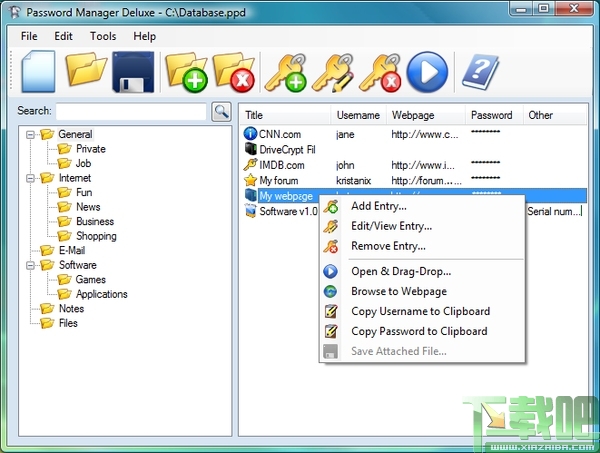Viewport: 600px width, 453px height.
Task: Collapse the Software folder tree node
Action: tap(30, 266)
